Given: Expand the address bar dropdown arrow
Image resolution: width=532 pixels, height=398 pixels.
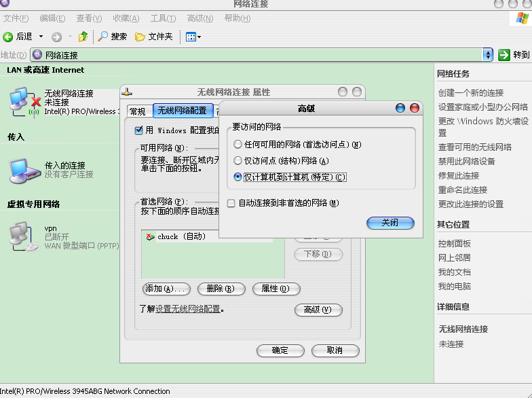Looking at the screenshot, I should click(x=488, y=54).
